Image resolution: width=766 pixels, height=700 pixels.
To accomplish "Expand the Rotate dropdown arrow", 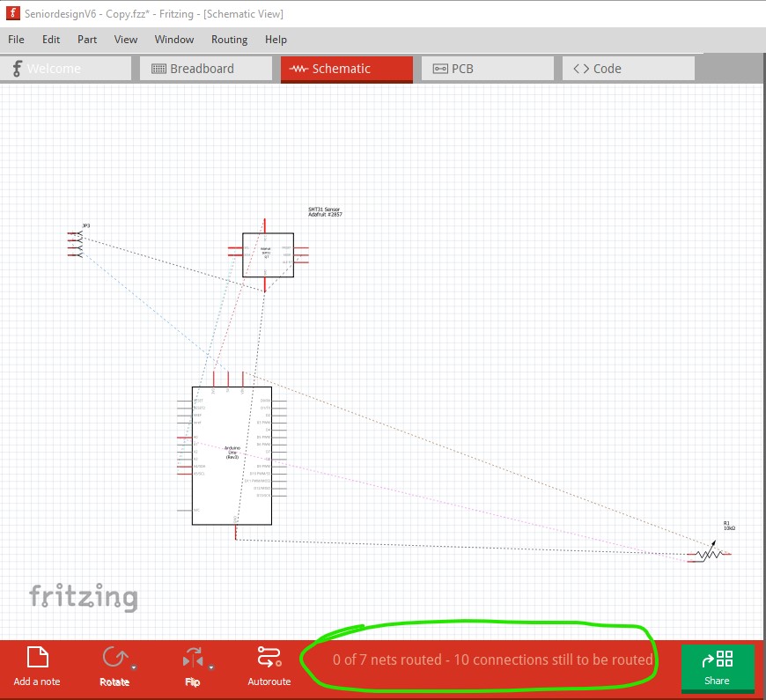I will 133,667.
